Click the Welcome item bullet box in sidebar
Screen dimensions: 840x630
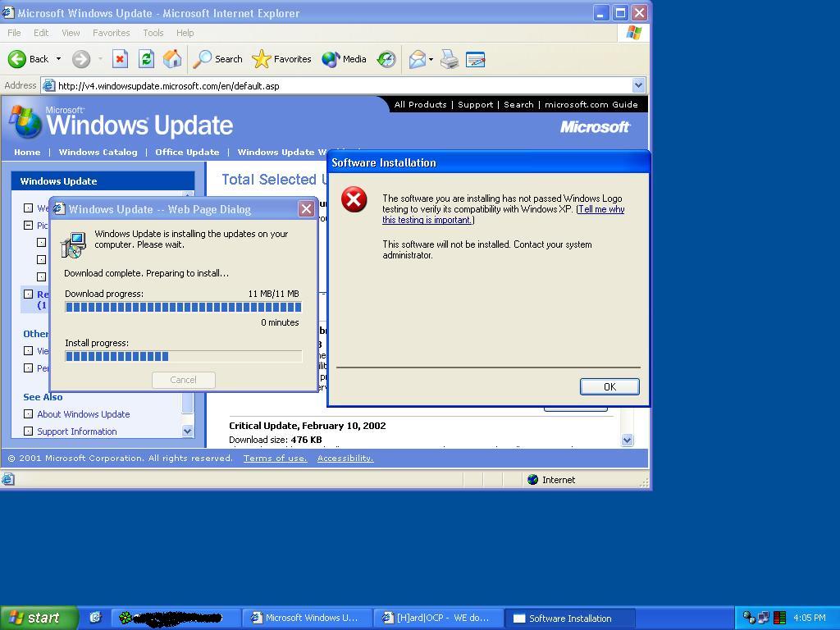click(x=29, y=208)
